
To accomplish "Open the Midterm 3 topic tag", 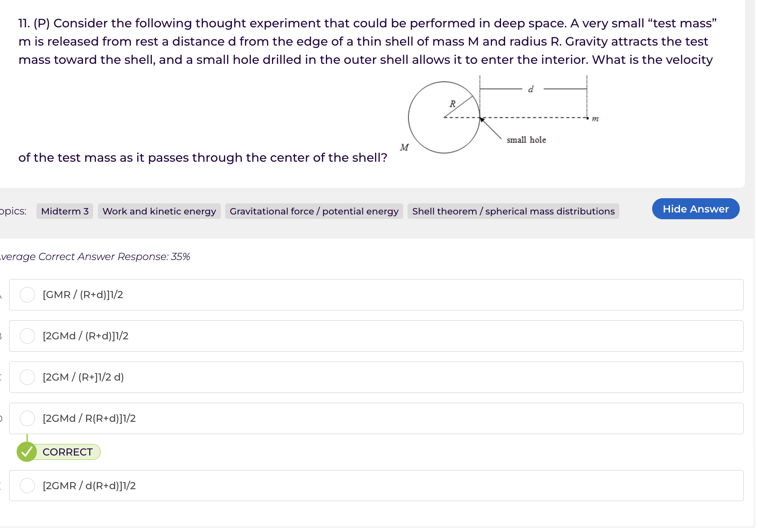I will tap(64, 211).
